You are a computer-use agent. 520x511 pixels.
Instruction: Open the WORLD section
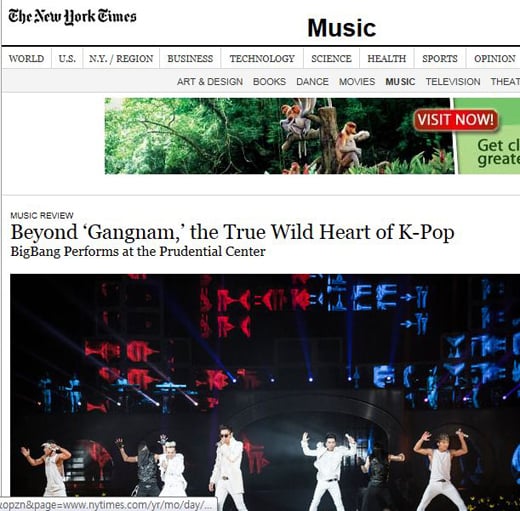pyautogui.click(x=26, y=59)
